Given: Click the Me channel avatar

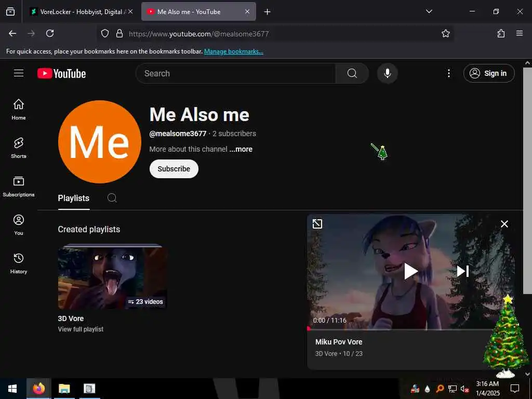Looking at the screenshot, I should (x=100, y=142).
